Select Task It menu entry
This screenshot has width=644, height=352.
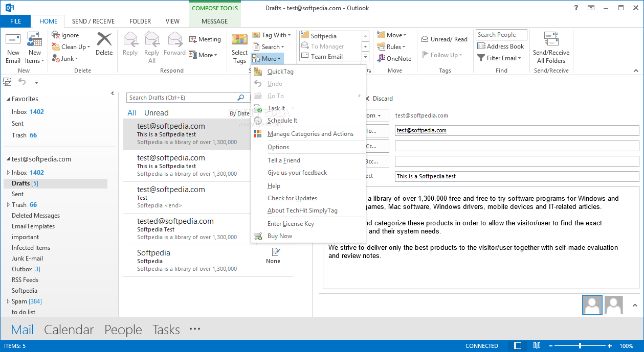click(308, 108)
